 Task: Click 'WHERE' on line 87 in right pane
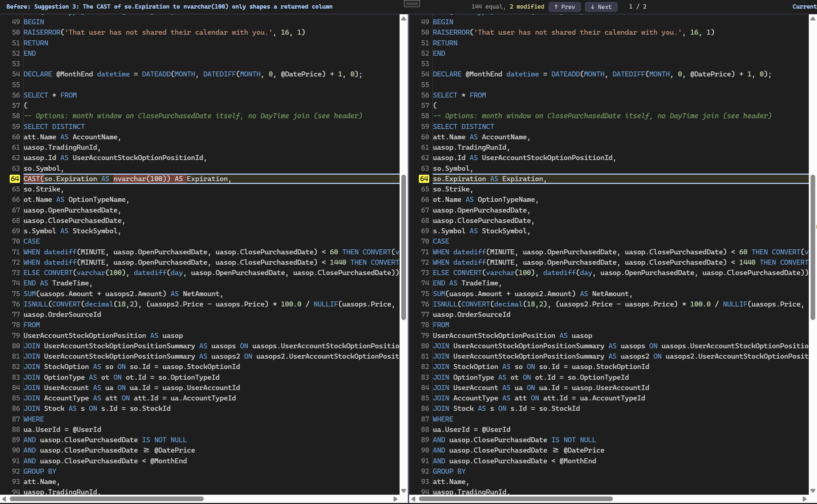[x=443, y=419]
